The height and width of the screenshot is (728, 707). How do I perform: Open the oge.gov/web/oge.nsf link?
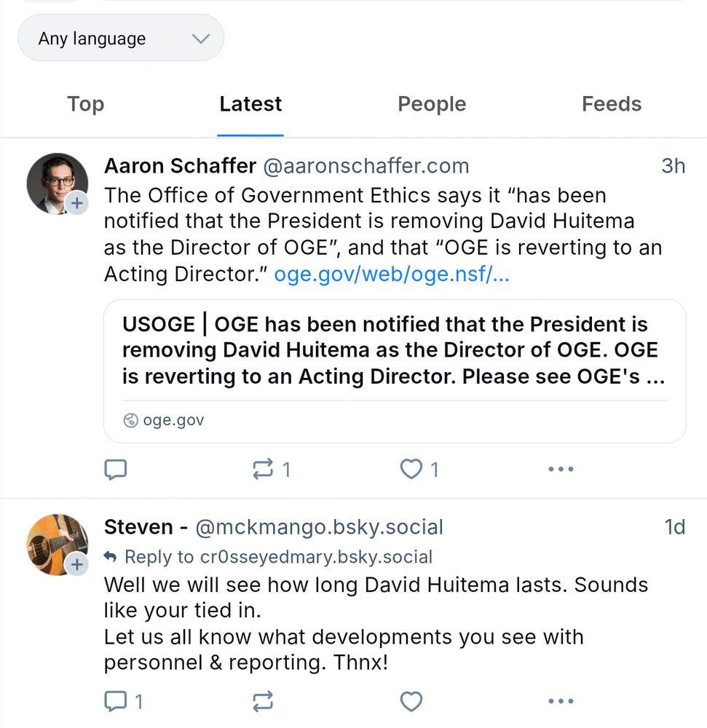click(390, 274)
